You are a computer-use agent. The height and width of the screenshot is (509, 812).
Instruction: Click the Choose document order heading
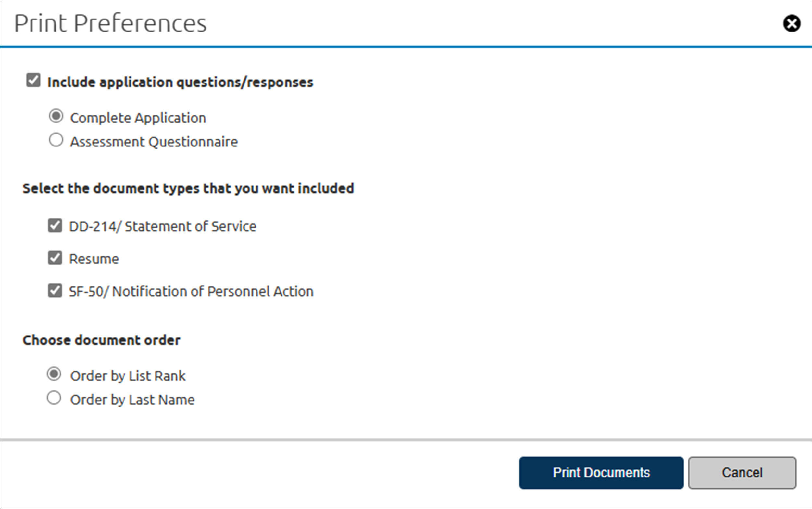[102, 340]
